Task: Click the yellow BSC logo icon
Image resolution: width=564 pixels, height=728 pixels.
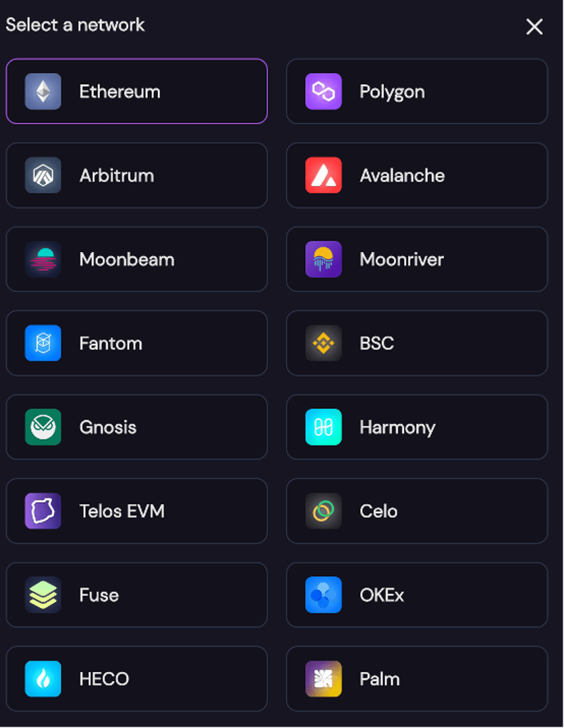Action: pyautogui.click(x=324, y=343)
